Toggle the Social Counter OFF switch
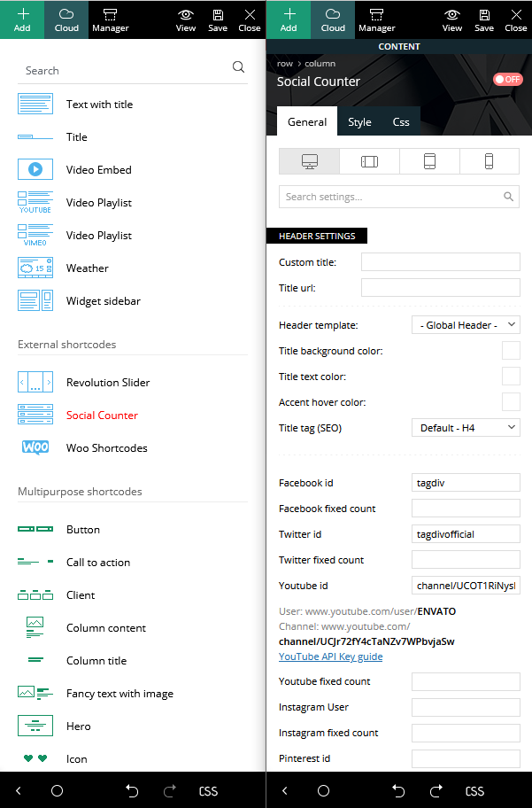Screen dimensions: 532x808 [x=508, y=80]
